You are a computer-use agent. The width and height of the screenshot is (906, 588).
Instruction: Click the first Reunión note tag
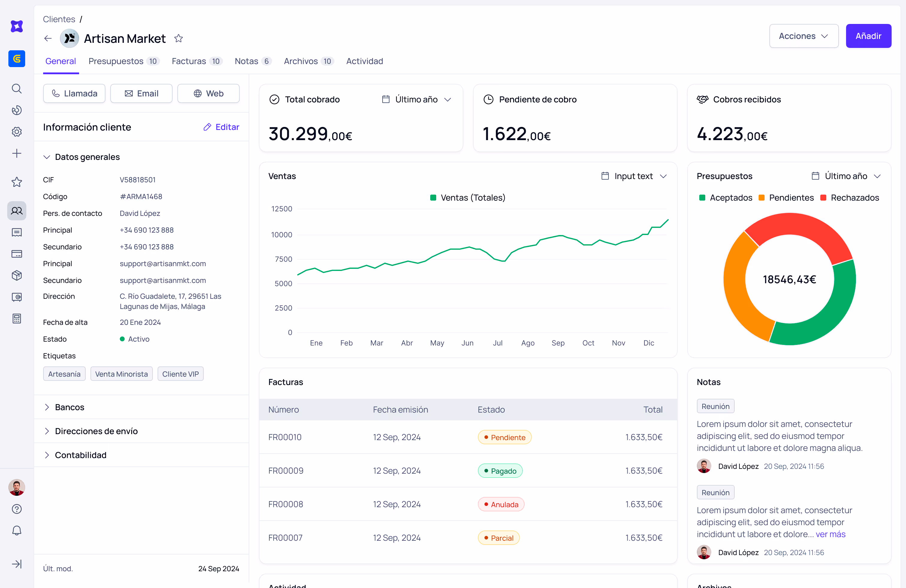715,406
